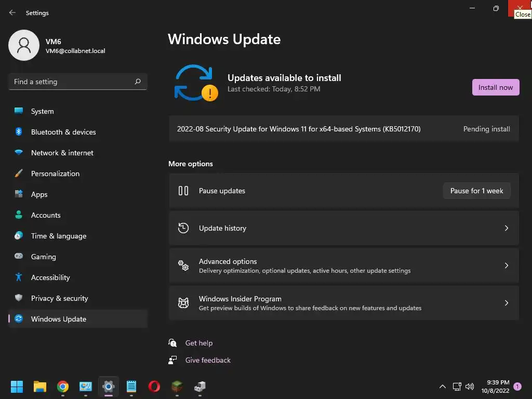Expand Advanced options with its chevron
The width and height of the screenshot is (532, 399).
point(506,265)
